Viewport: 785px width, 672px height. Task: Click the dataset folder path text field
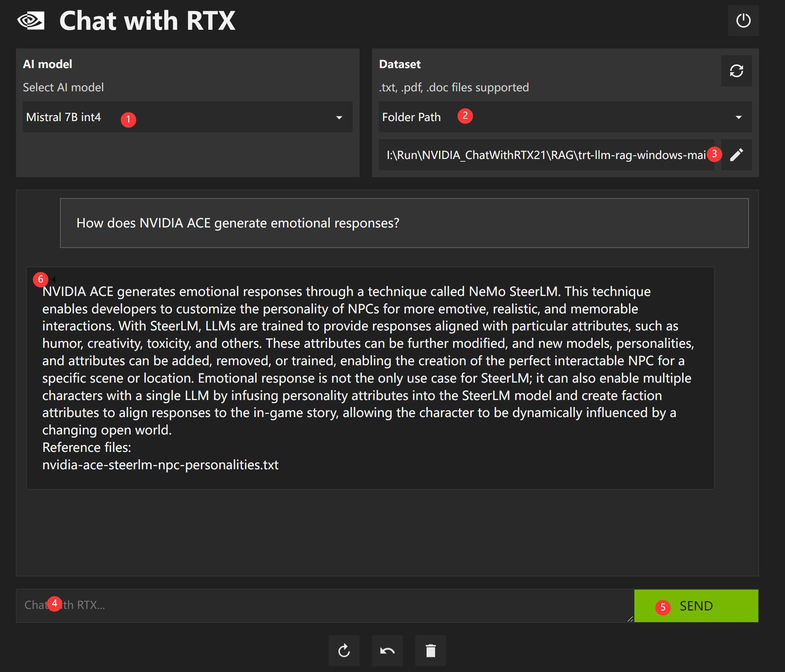click(546, 155)
